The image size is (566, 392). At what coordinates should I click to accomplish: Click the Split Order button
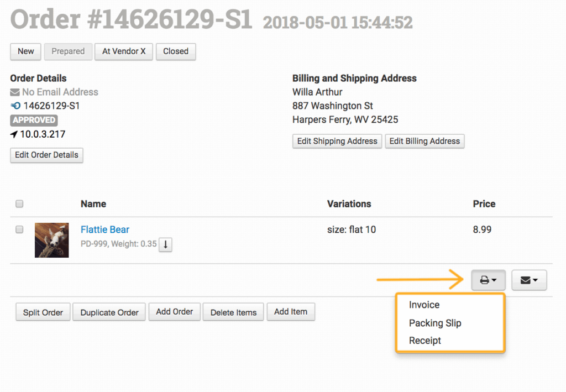pyautogui.click(x=43, y=312)
